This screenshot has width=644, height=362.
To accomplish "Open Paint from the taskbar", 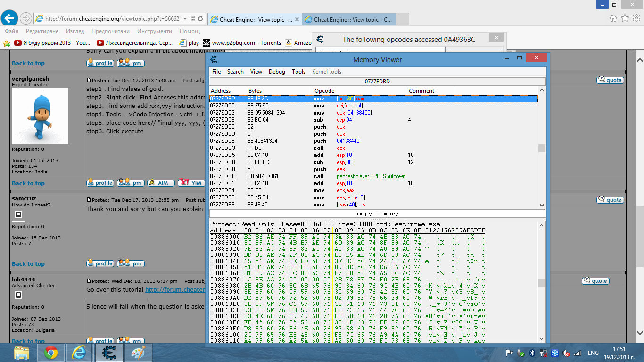I will pyautogui.click(x=138, y=352).
